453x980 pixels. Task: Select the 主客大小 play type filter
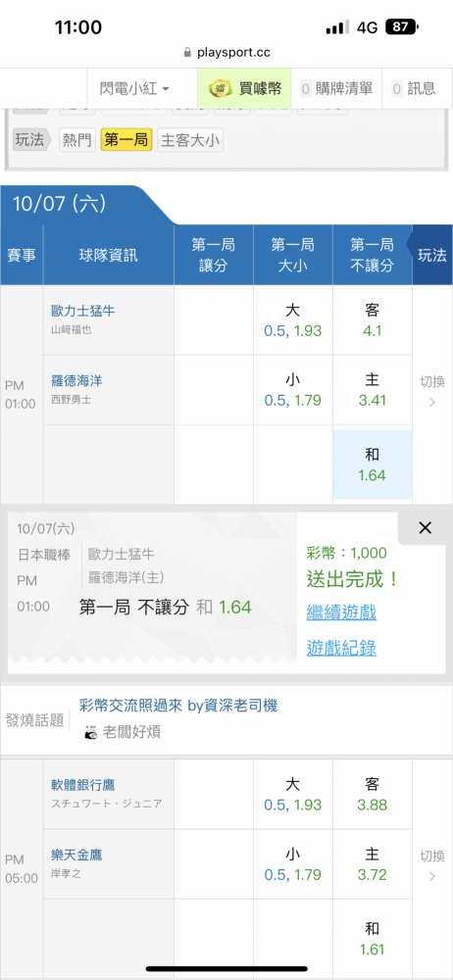coord(190,140)
